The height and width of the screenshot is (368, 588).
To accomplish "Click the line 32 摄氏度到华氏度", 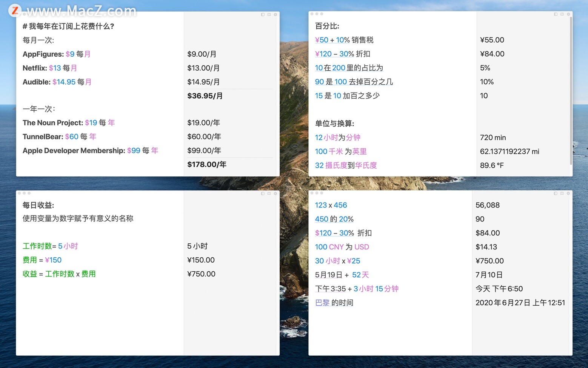I will coord(346,165).
